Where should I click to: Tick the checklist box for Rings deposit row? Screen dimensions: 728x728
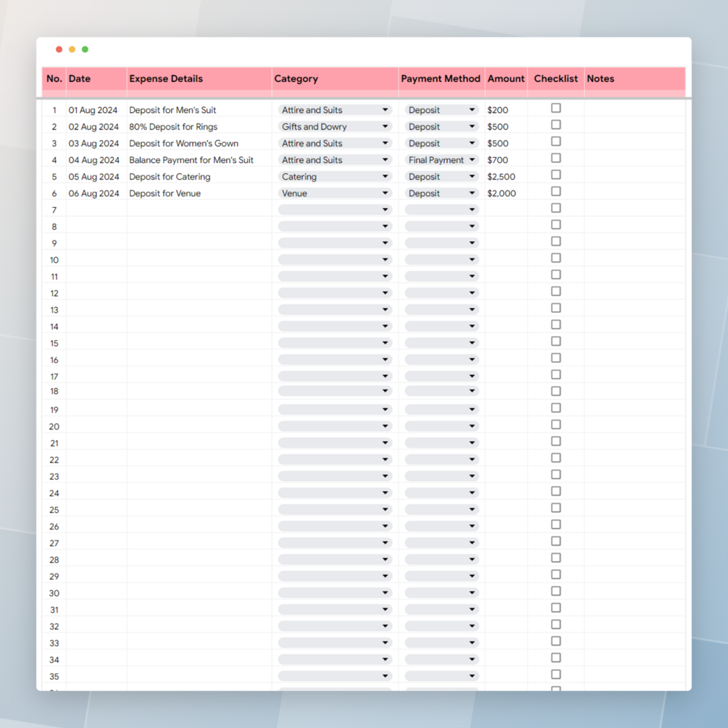pos(556,125)
